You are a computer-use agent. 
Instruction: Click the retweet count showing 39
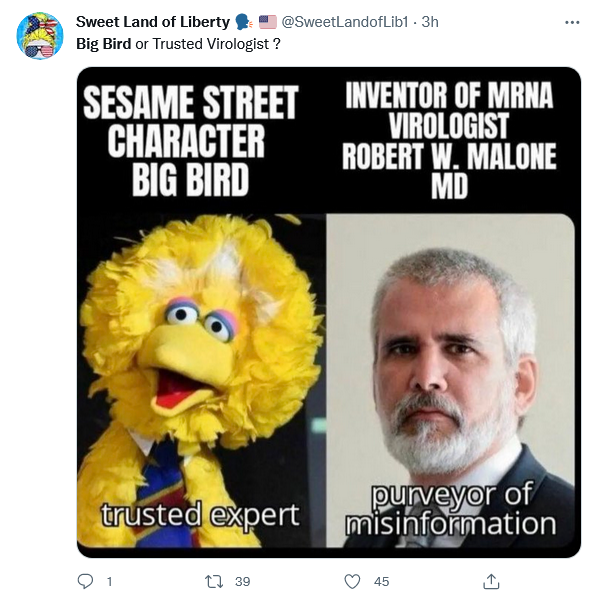pyautogui.click(x=243, y=581)
